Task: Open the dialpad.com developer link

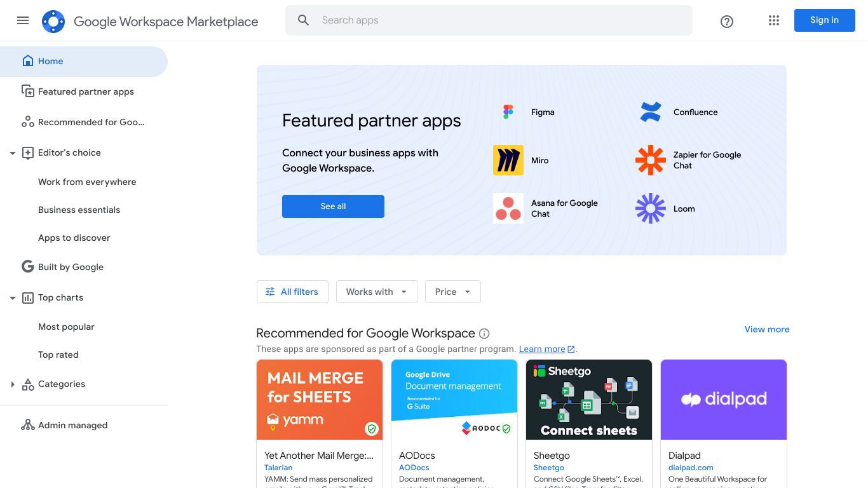Action: [691, 468]
